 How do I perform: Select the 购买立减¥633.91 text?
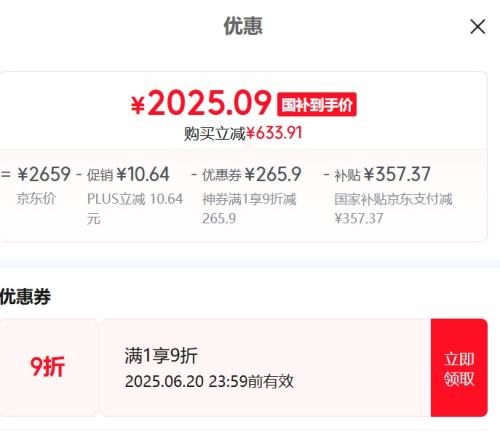click(243, 133)
